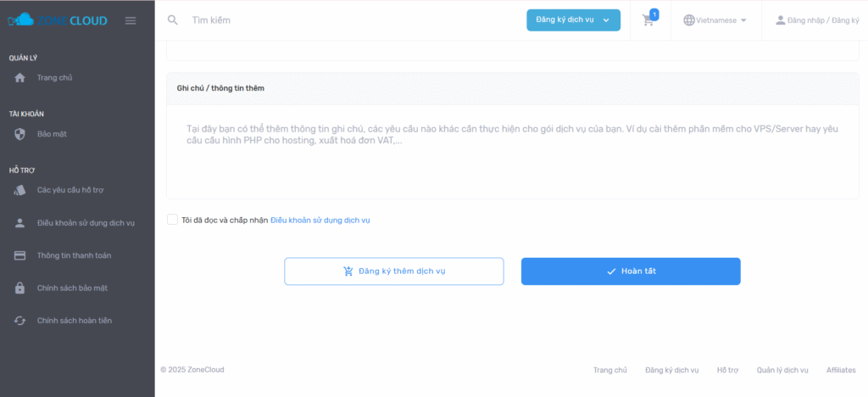Image resolution: width=868 pixels, height=397 pixels.
Task: Click the credit card payment icon
Action: pyautogui.click(x=20, y=255)
